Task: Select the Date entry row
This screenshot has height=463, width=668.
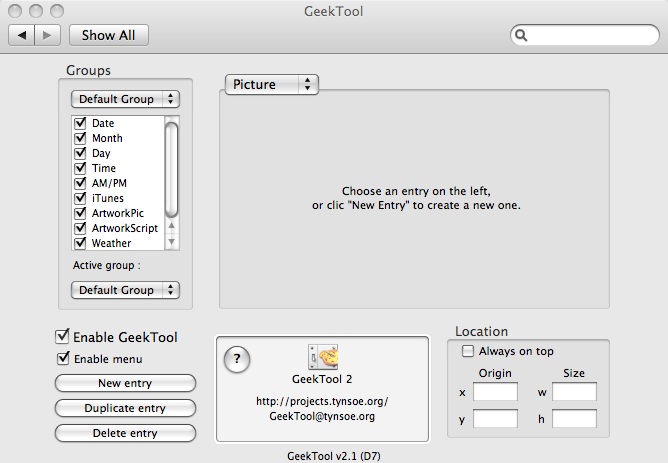Action: tap(118, 123)
